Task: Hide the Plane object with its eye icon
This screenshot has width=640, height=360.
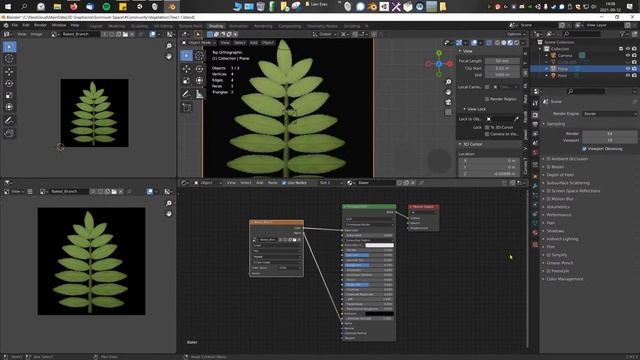Action: coord(628,69)
